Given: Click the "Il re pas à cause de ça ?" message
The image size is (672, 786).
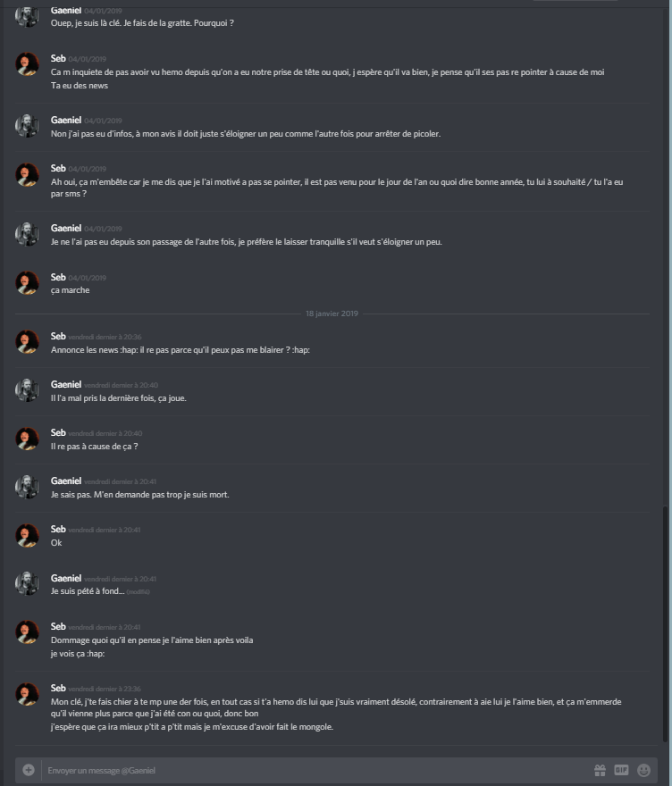Looking at the screenshot, I should [x=94, y=447].
